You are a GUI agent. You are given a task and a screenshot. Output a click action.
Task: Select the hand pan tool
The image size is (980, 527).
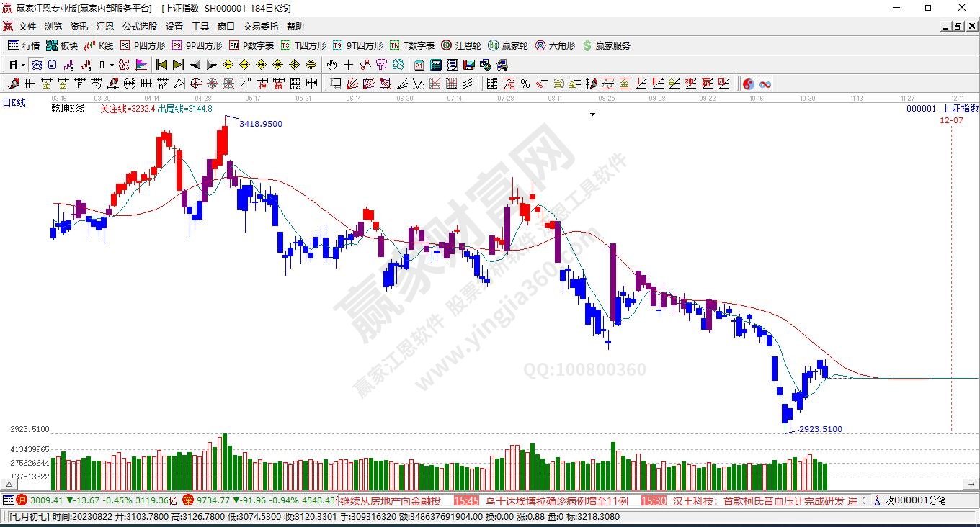(x=332, y=65)
